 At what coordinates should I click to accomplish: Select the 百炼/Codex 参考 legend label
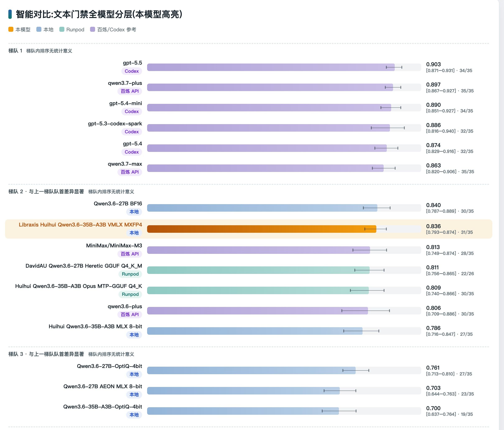coord(117,30)
